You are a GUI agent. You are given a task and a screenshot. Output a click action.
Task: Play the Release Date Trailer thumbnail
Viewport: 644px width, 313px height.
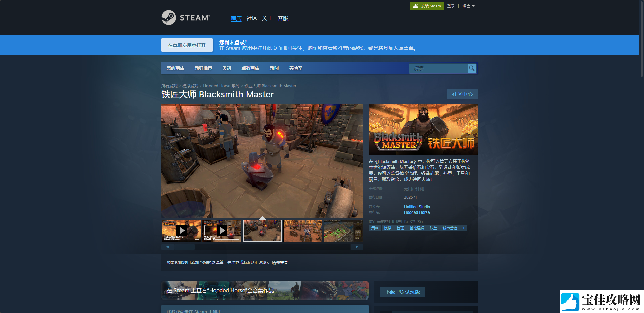pyautogui.click(x=182, y=231)
